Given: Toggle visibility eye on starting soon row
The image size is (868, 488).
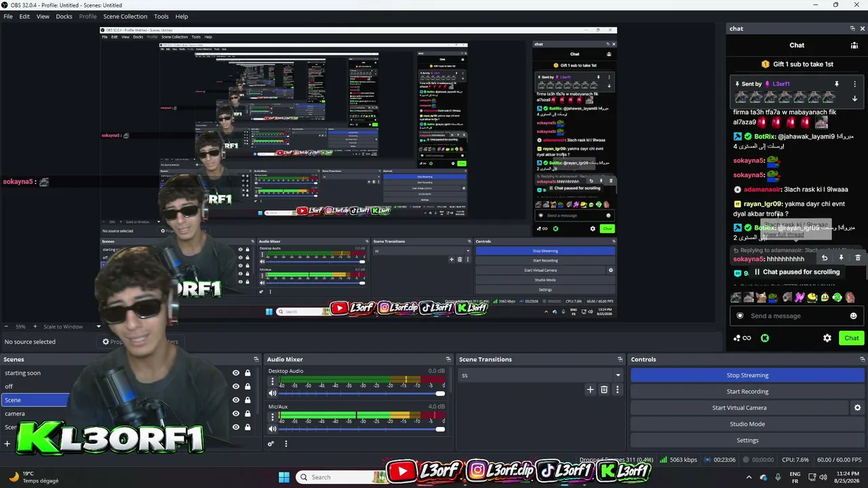Looking at the screenshot, I should pos(236,373).
